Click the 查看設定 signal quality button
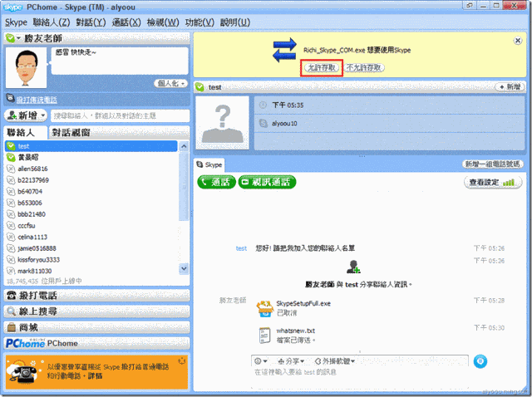This screenshot has height=397, width=532. pos(493,183)
